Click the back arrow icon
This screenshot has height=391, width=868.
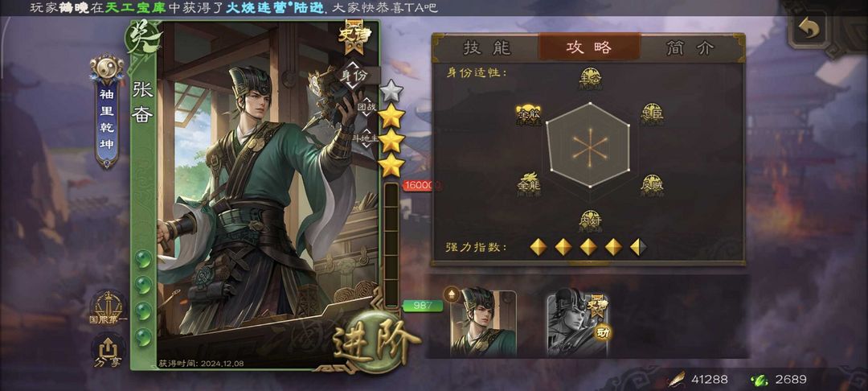click(x=809, y=29)
